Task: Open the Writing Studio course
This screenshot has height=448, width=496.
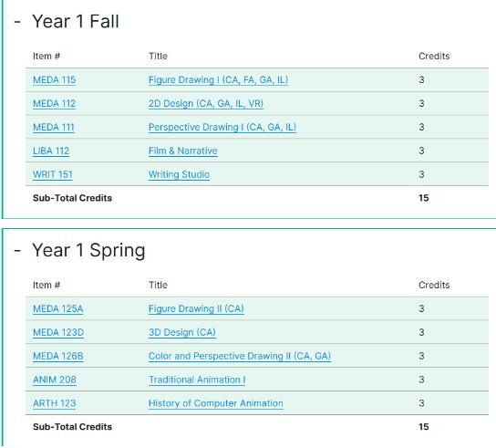Action: click(179, 174)
